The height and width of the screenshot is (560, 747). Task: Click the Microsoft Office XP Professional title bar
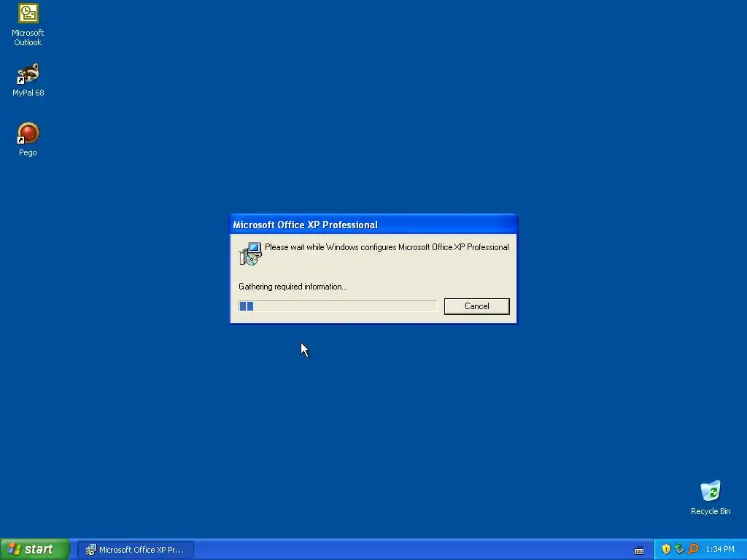[373, 225]
